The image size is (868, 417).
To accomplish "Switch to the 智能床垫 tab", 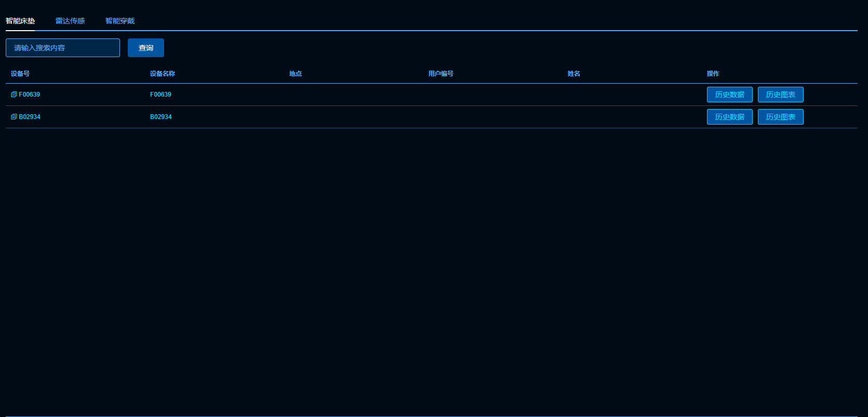I will click(20, 21).
